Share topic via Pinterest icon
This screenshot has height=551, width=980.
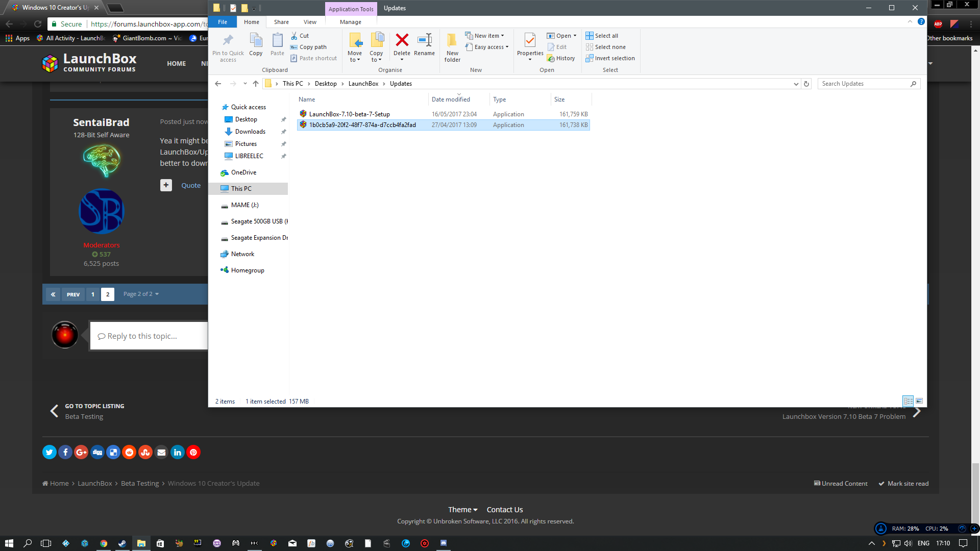(193, 452)
